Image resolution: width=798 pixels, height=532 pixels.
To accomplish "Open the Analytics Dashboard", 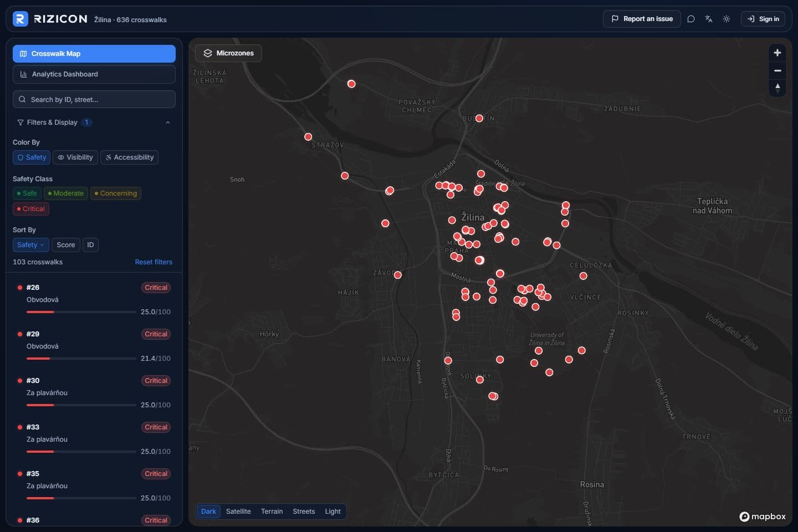I will coord(94,74).
